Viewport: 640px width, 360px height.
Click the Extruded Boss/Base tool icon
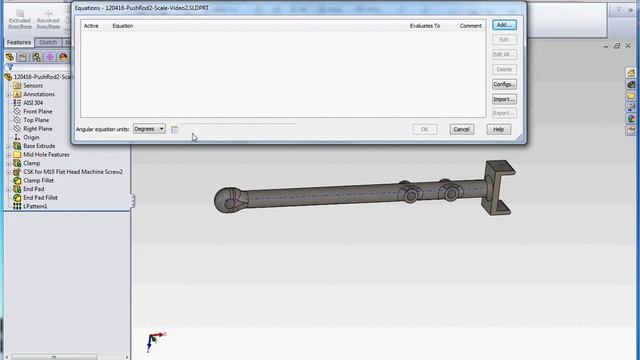click(20, 20)
